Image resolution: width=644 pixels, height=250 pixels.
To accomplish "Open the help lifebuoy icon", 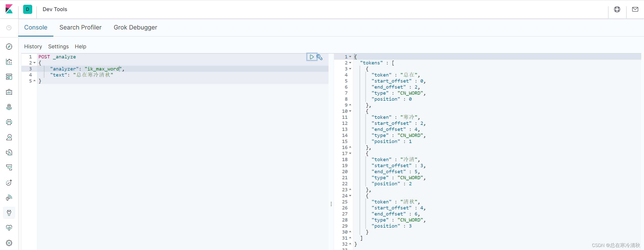I will [x=617, y=9].
